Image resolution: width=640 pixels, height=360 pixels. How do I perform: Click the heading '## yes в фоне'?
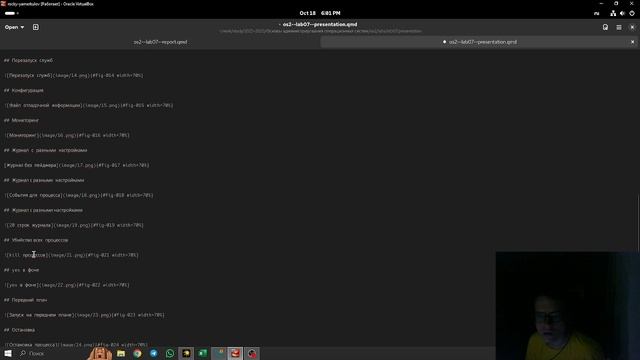click(x=22, y=270)
